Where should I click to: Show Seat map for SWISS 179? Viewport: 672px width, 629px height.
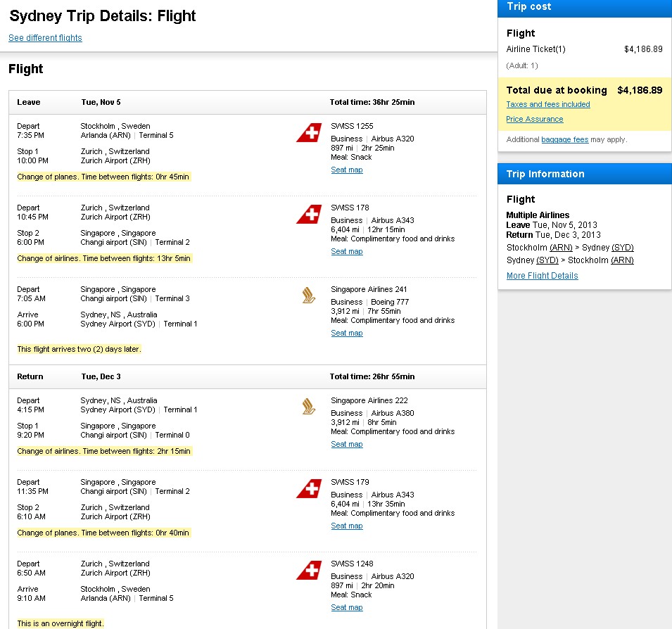347,526
